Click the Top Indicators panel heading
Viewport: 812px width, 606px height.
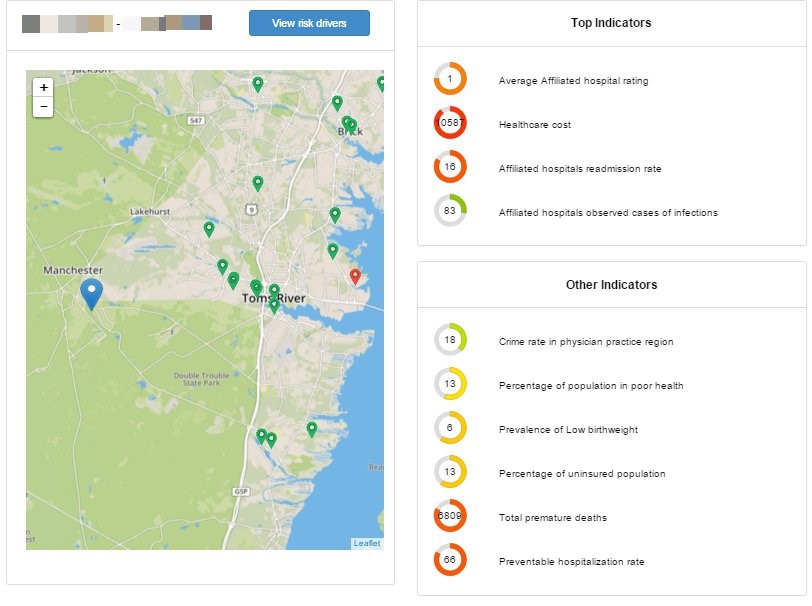tap(611, 23)
